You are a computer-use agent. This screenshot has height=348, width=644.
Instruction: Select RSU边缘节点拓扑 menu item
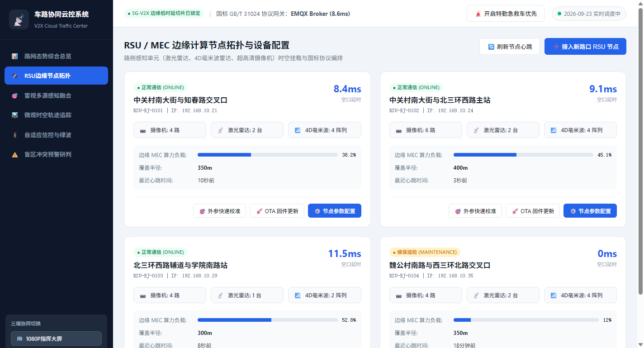click(56, 76)
